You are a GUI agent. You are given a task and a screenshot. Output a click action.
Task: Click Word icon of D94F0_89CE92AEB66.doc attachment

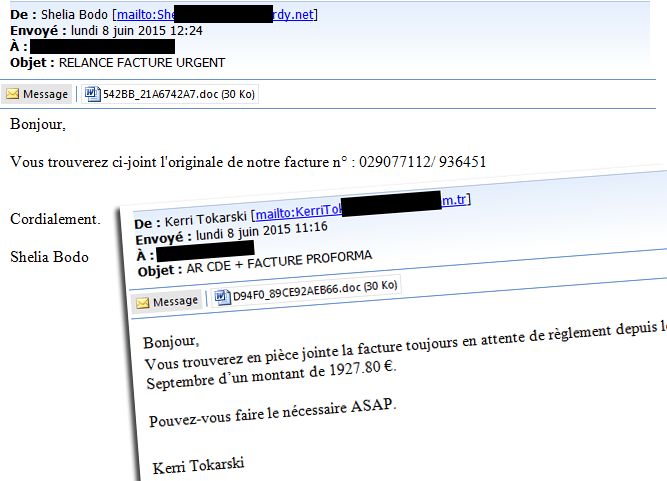pos(222,296)
